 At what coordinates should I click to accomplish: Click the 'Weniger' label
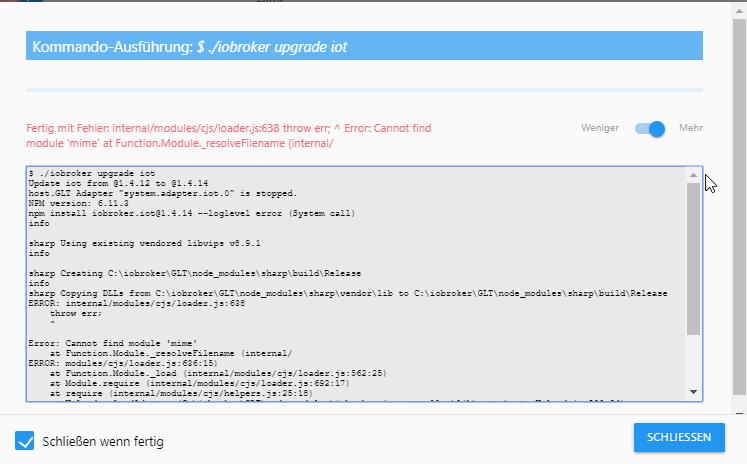click(x=600, y=128)
